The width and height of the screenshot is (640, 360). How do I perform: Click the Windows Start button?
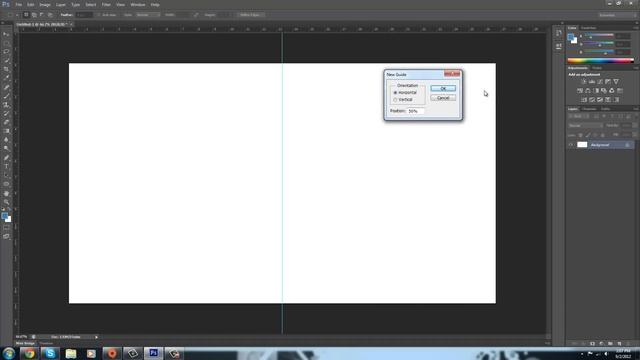coord(9,353)
